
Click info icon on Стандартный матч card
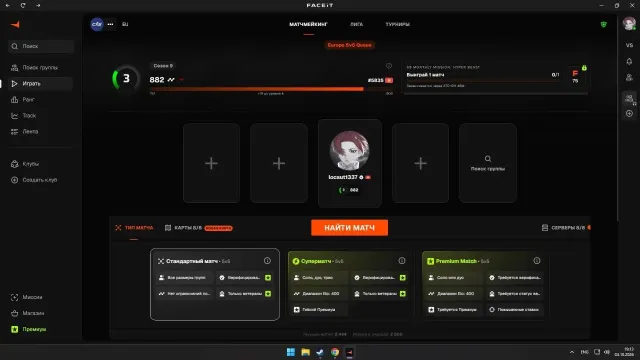[x=267, y=260]
